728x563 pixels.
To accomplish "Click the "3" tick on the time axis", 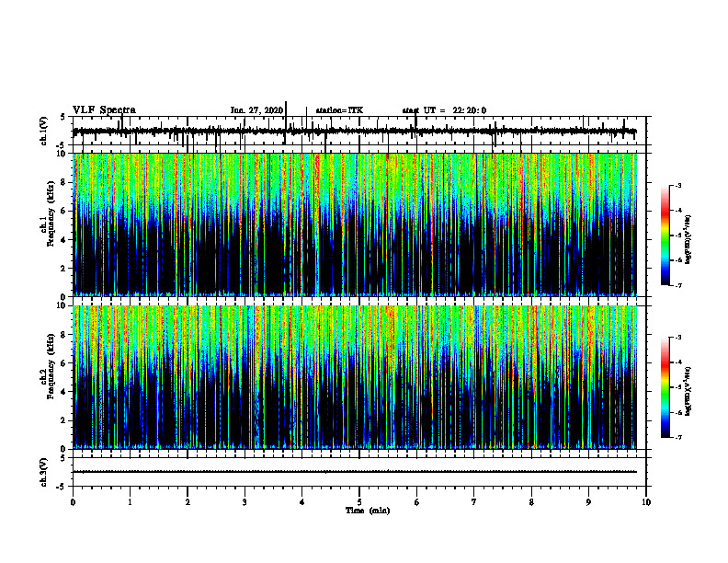I will pyautogui.click(x=245, y=502).
